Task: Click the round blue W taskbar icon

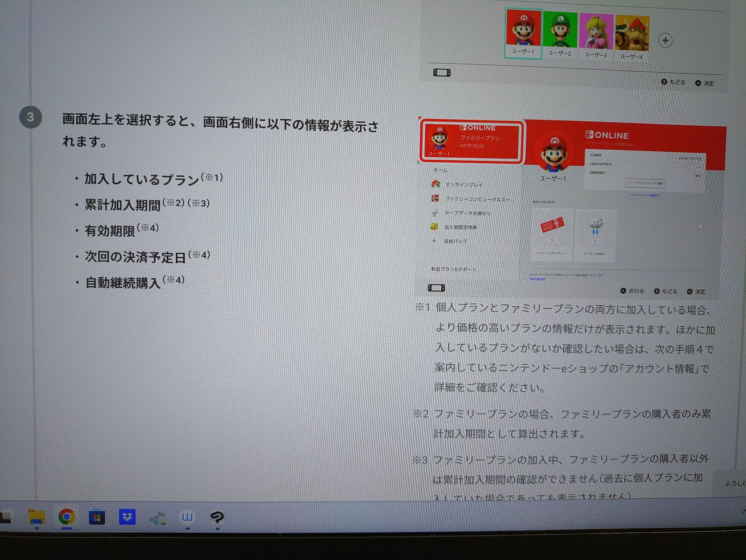Action: 187,517
